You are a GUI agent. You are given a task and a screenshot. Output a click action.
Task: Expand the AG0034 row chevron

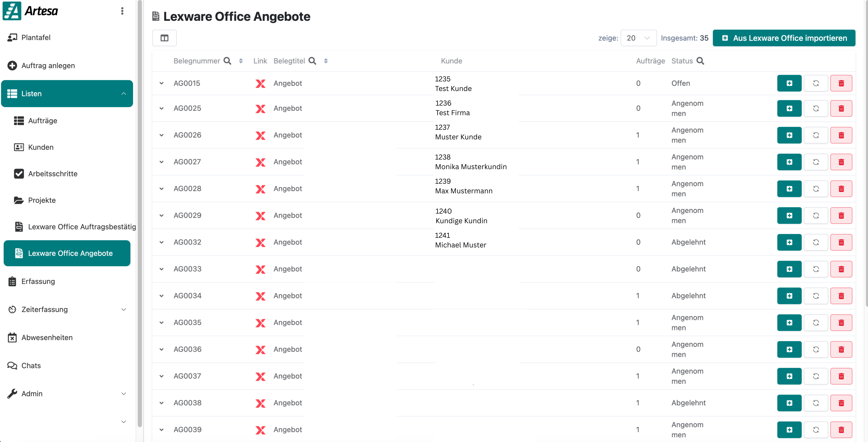pyautogui.click(x=161, y=296)
